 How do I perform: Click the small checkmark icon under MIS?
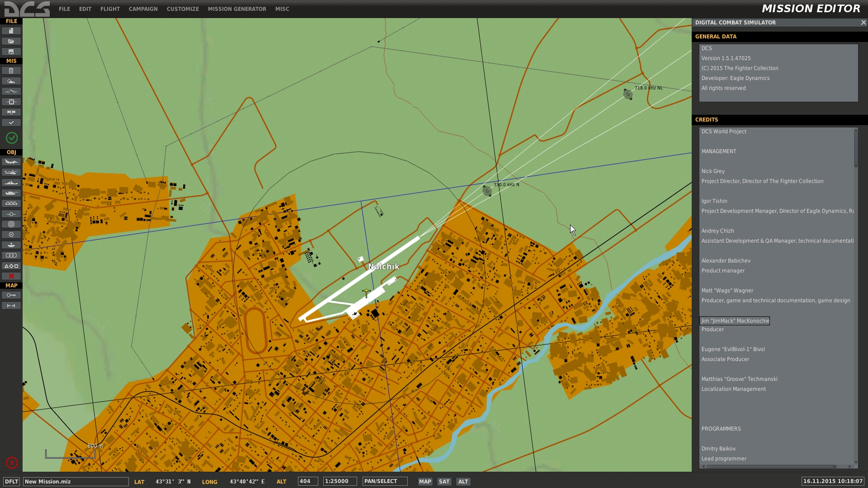[11, 122]
